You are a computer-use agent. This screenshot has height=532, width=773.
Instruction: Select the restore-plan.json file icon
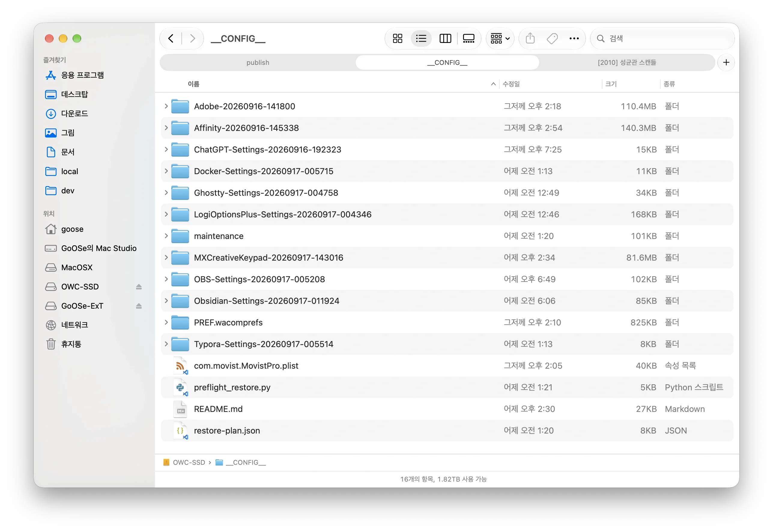pos(180,431)
